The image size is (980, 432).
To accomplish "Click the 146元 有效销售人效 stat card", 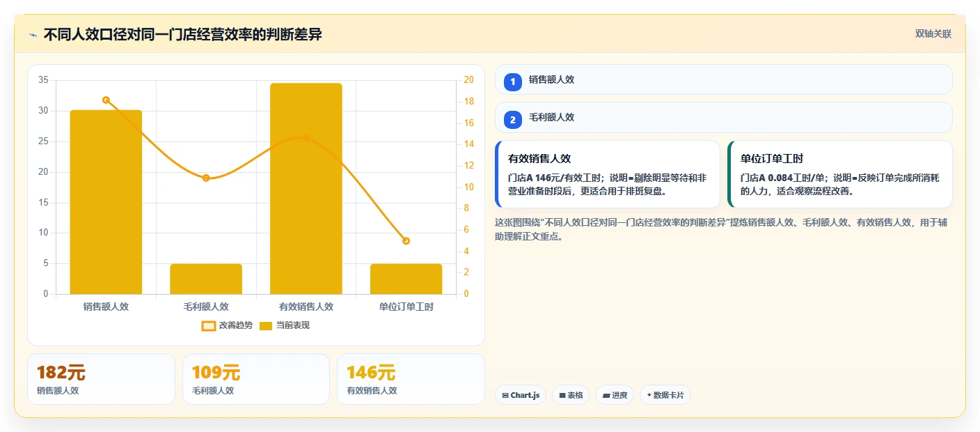I will 411,379.
